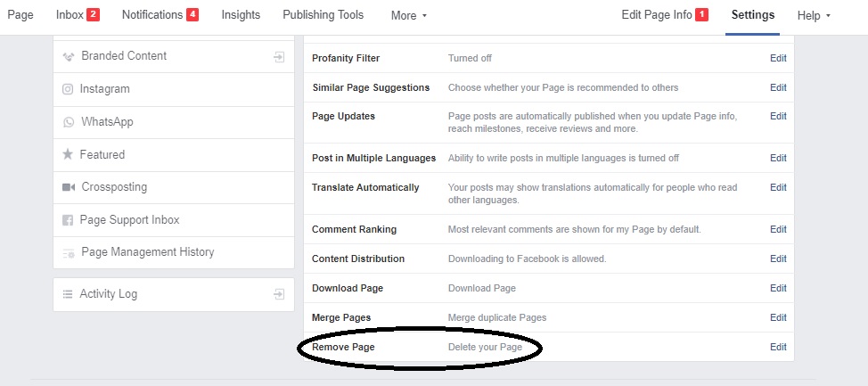
Task: Expand the More dropdown menu
Action: (x=409, y=15)
